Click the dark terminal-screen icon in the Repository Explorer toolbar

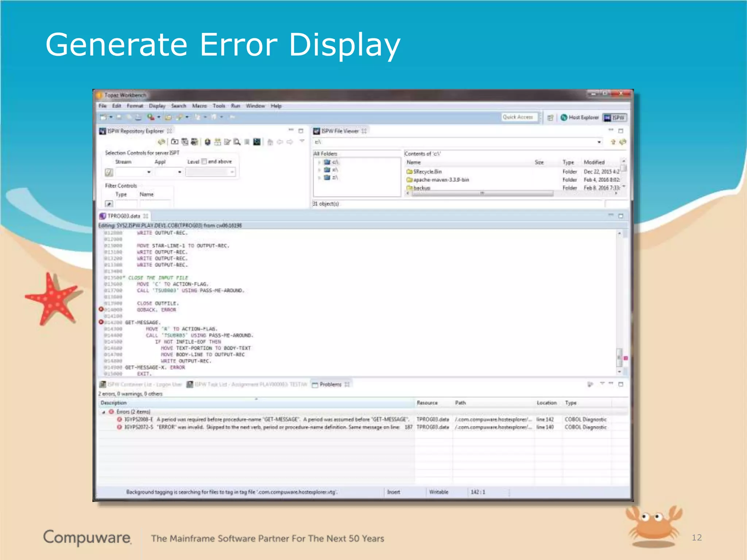coord(257,142)
